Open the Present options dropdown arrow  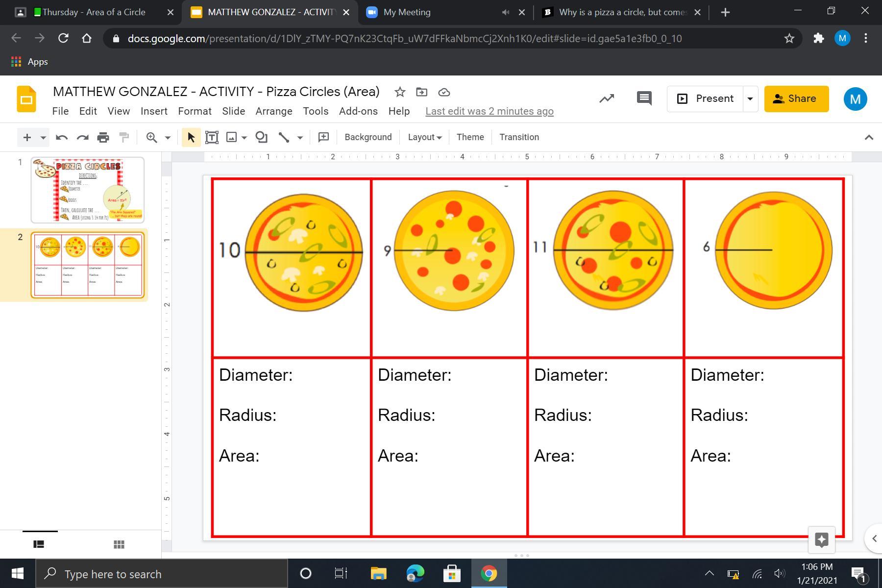[750, 99]
